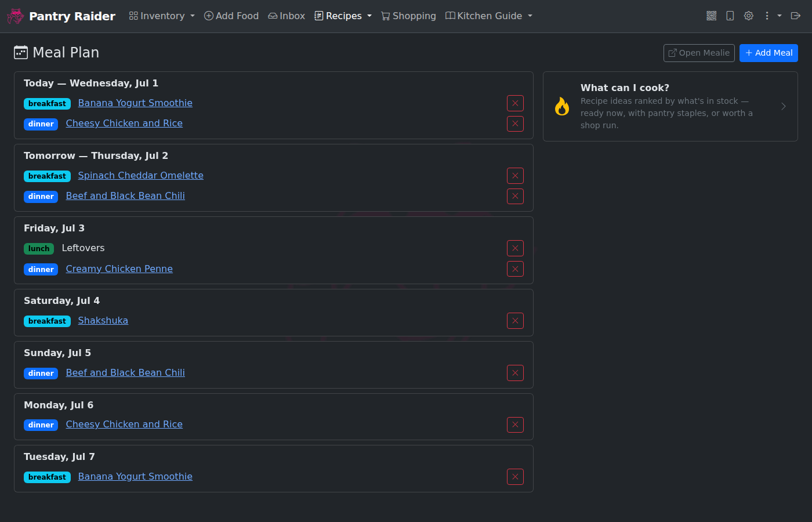The height and width of the screenshot is (522, 812).
Task: Click the mobile device icon in navbar
Action: click(x=730, y=16)
